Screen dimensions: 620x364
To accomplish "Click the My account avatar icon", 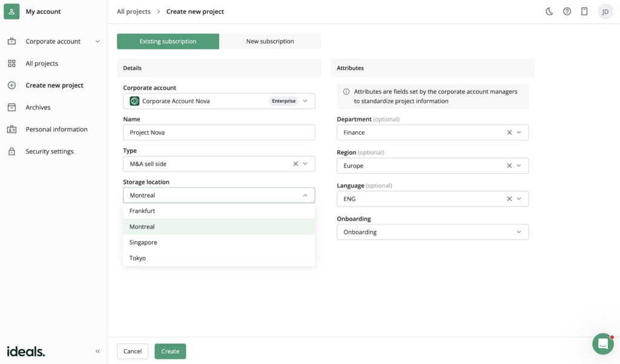I will point(12,11).
